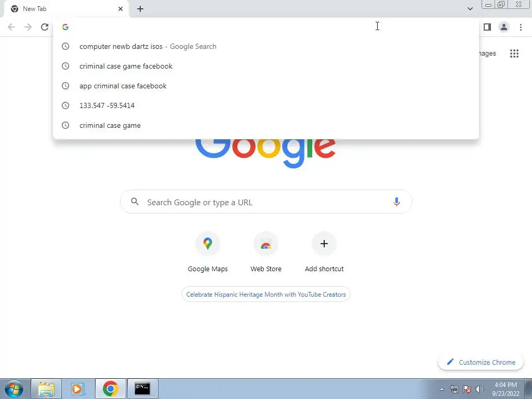Screen dimensions: 532x399
Task: Open Windows Explorer from the taskbar
Action: (x=46, y=389)
